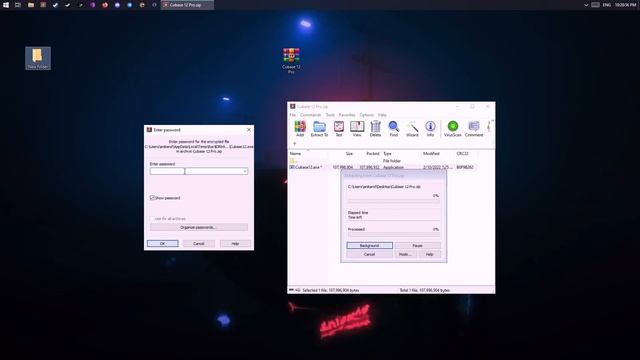Click the Delete trash can icon
Image resolution: width=640 pixels, height=360 pixels.
(375, 129)
